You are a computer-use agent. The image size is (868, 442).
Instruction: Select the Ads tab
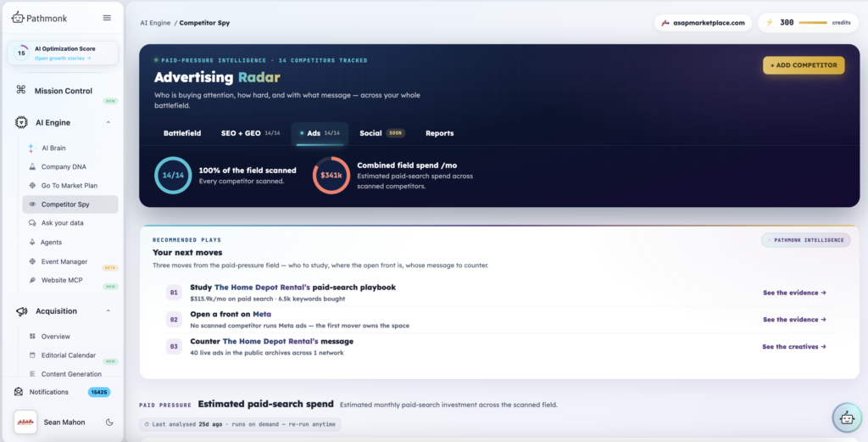[x=320, y=133]
